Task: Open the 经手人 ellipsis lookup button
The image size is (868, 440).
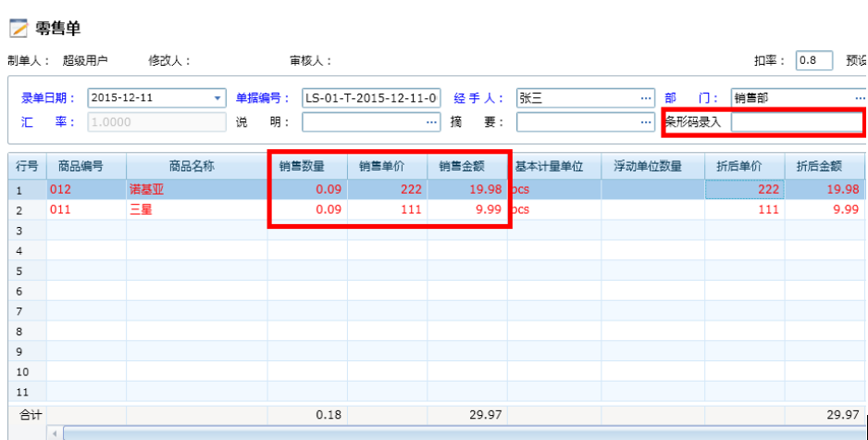Action: 646,98
